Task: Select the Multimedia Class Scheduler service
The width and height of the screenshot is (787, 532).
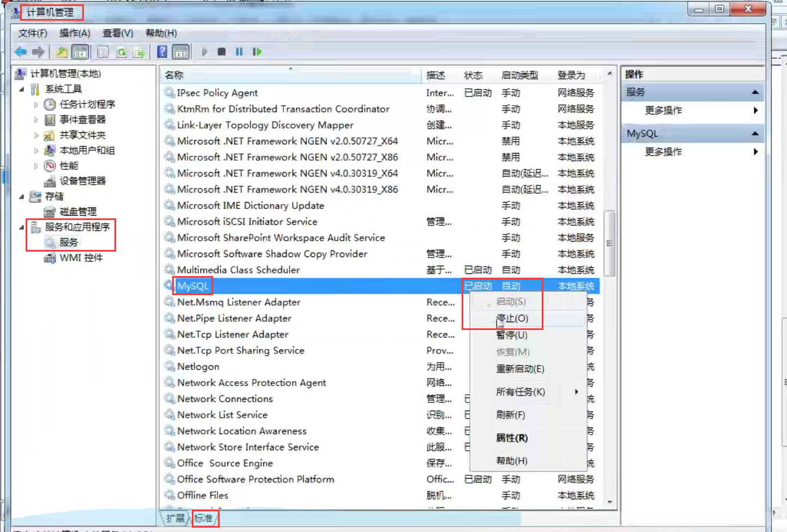Action: [382, 270]
